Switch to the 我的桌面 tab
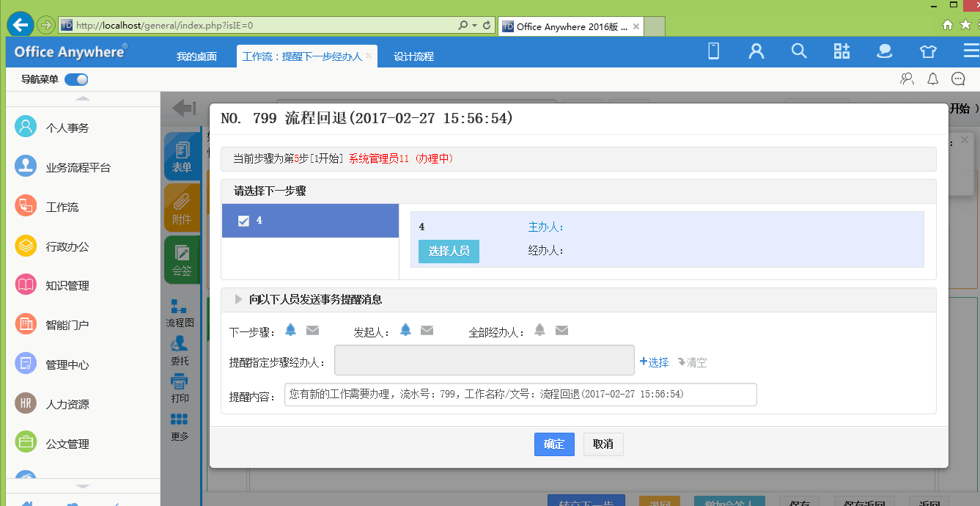The image size is (980, 506). [196, 56]
